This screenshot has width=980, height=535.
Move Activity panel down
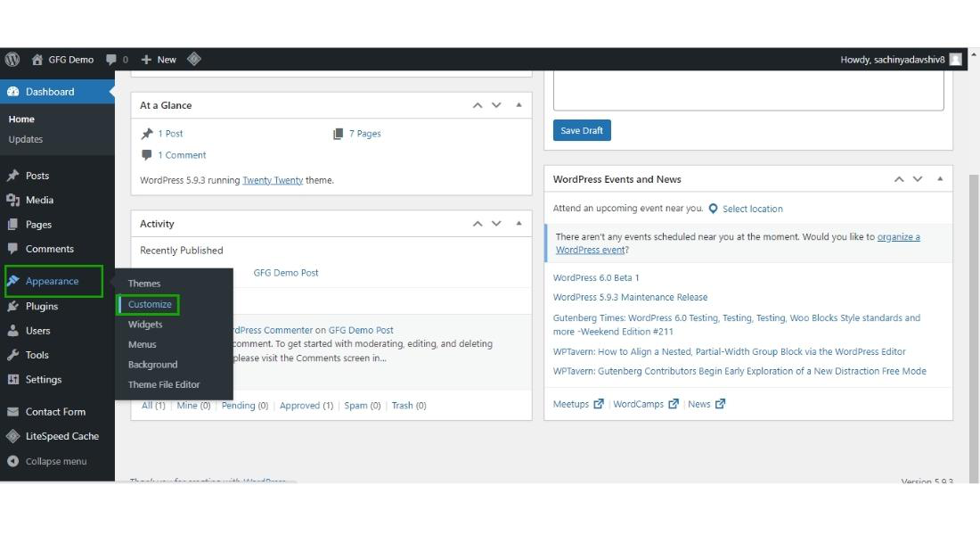click(496, 224)
